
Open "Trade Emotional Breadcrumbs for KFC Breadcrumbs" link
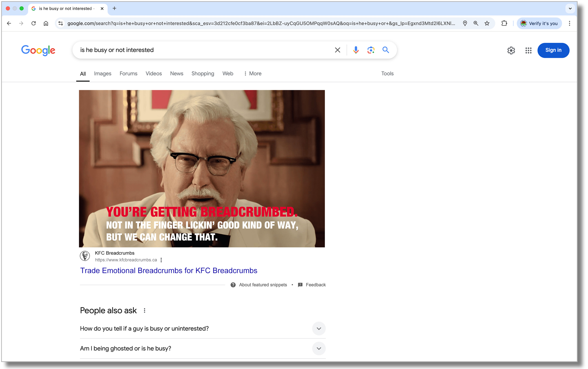click(x=169, y=271)
